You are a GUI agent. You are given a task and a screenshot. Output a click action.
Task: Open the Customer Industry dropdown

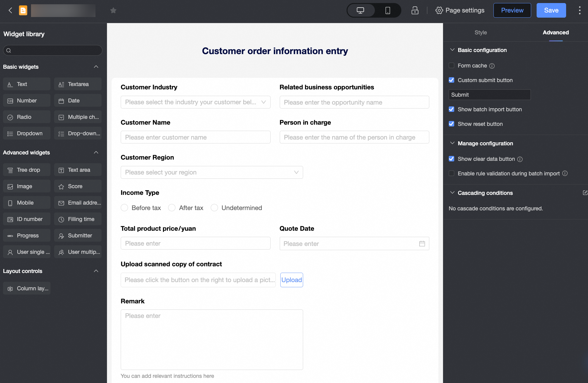coord(195,102)
